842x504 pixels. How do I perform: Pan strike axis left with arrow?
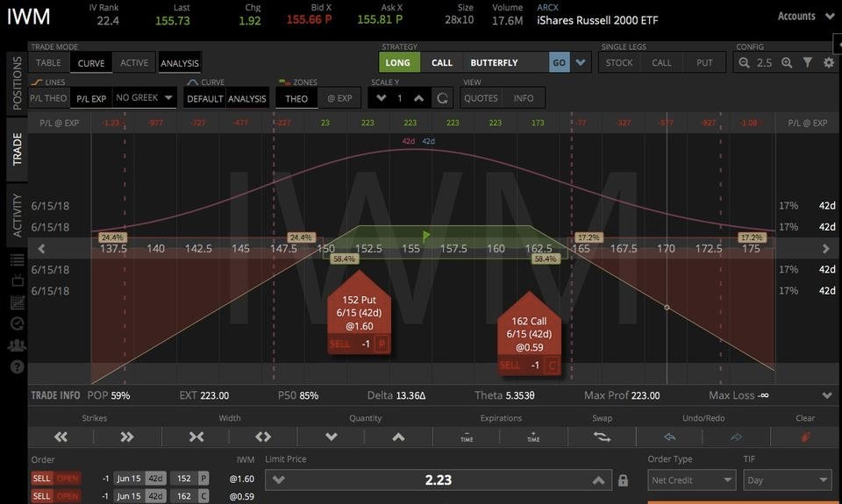click(41, 249)
